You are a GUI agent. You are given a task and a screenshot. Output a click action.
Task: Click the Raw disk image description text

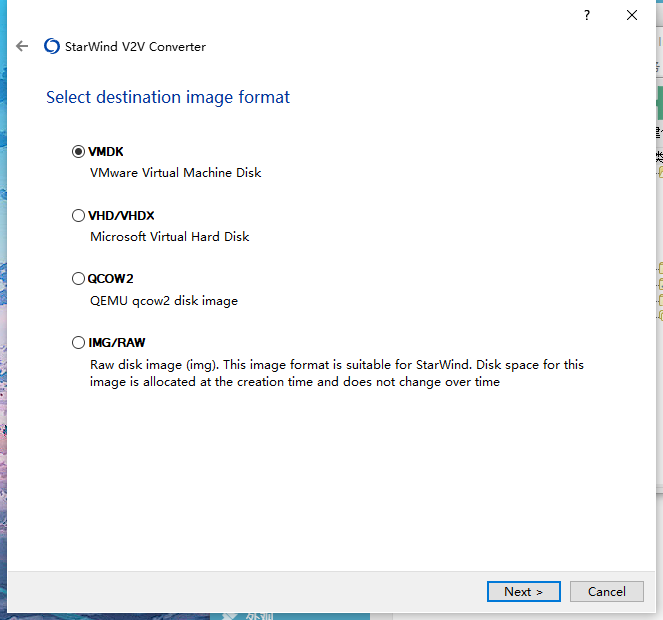pos(337,373)
